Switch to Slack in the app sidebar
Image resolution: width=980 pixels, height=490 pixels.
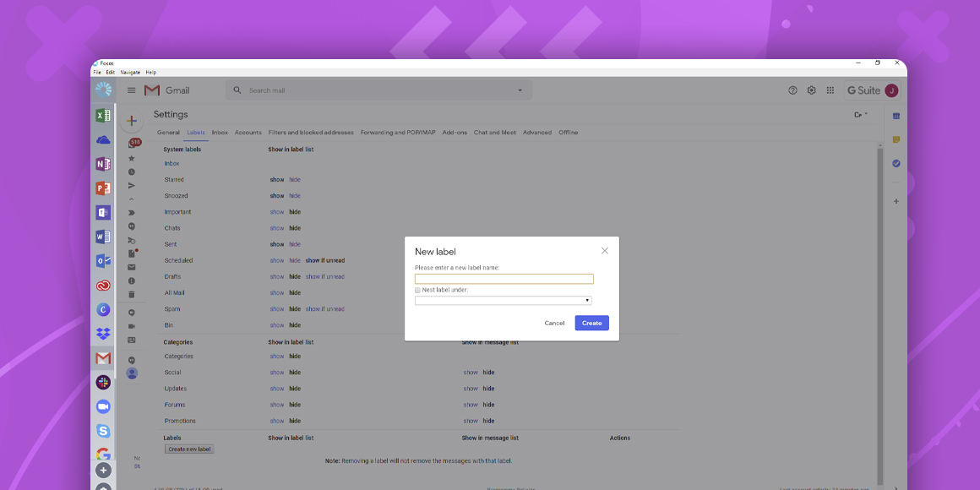tap(103, 383)
